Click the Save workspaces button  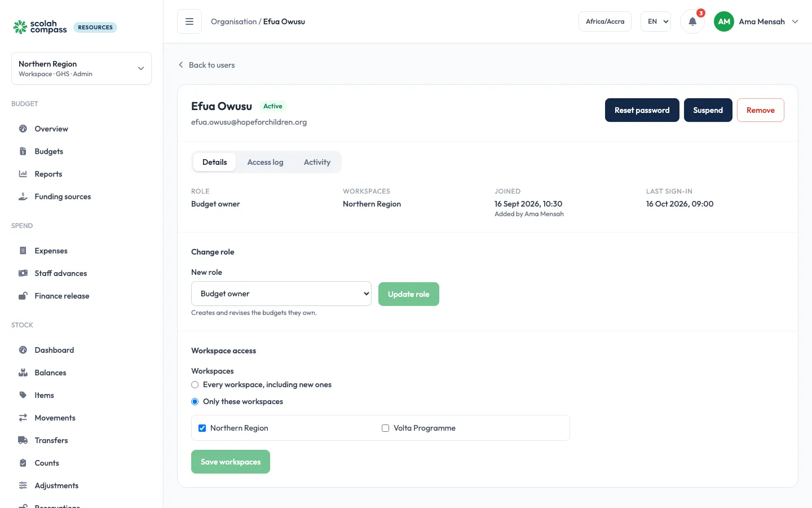pos(231,462)
